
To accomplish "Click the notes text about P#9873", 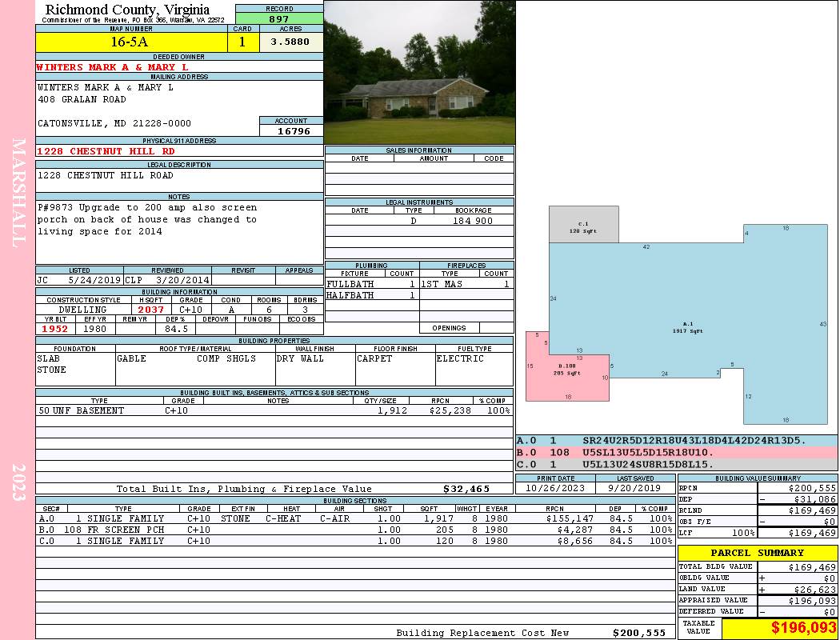I will click(147, 219).
